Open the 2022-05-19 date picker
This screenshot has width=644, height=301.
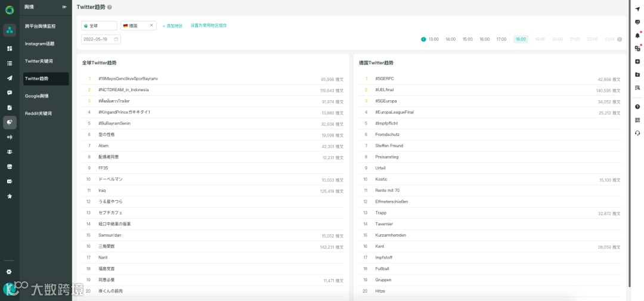click(x=101, y=39)
